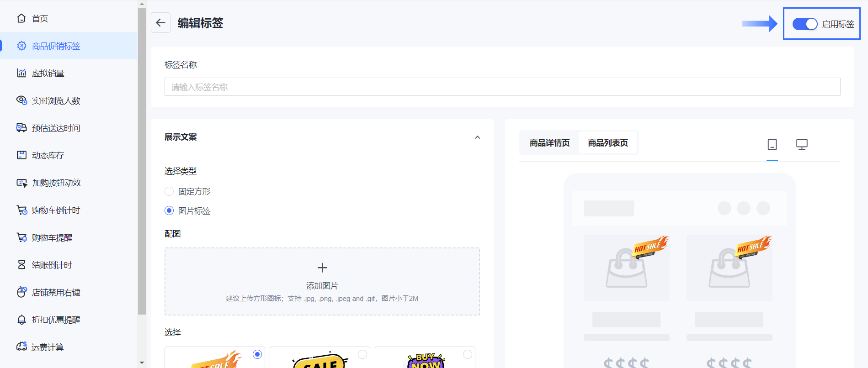Image resolution: width=868 pixels, height=368 pixels.
Task: Go to 预估送达时间 sidebar item
Action: [56, 128]
